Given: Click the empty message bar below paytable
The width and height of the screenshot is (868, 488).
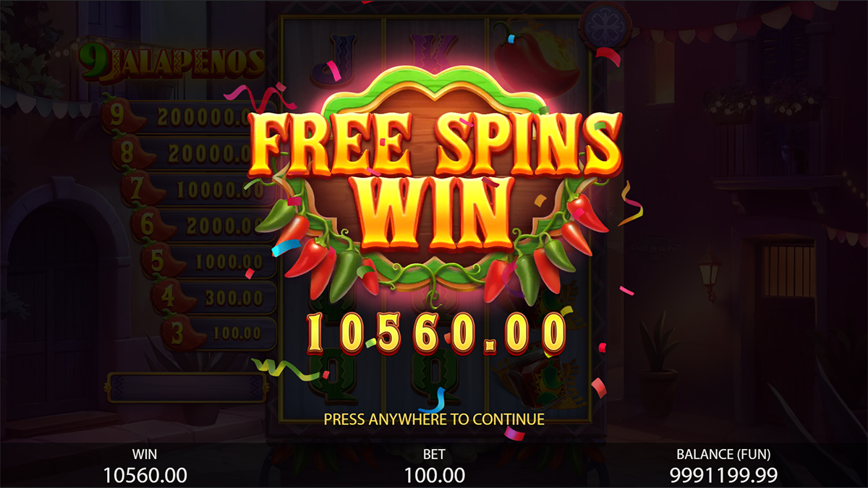Looking at the screenshot, I should click(187, 387).
